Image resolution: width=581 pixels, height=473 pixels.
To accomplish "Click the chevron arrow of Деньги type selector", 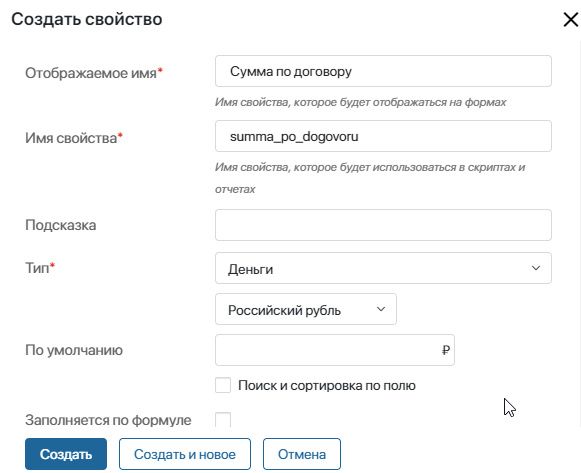I will tap(536, 268).
